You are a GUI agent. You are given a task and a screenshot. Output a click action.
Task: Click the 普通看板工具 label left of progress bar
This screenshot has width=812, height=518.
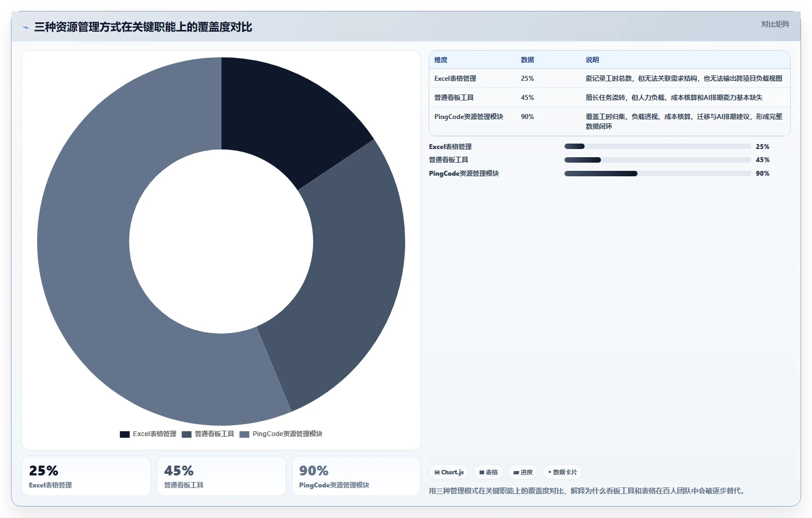(449, 160)
